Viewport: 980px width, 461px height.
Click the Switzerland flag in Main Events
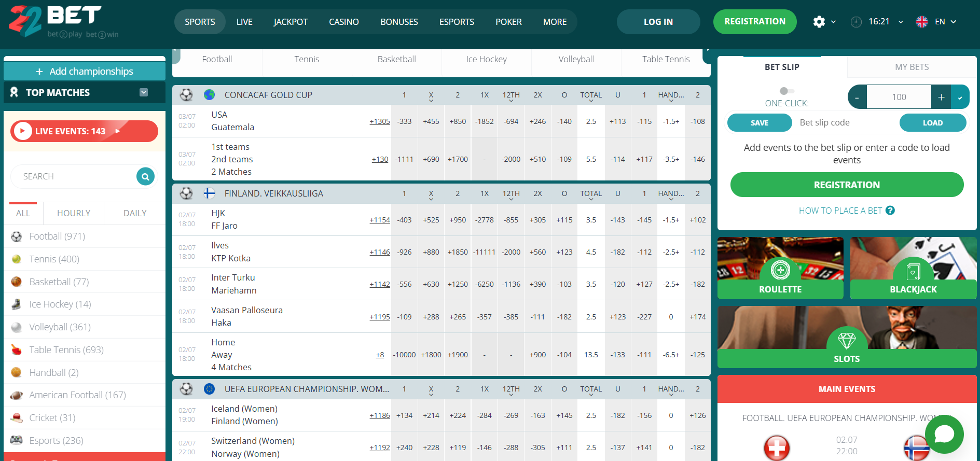777,448
